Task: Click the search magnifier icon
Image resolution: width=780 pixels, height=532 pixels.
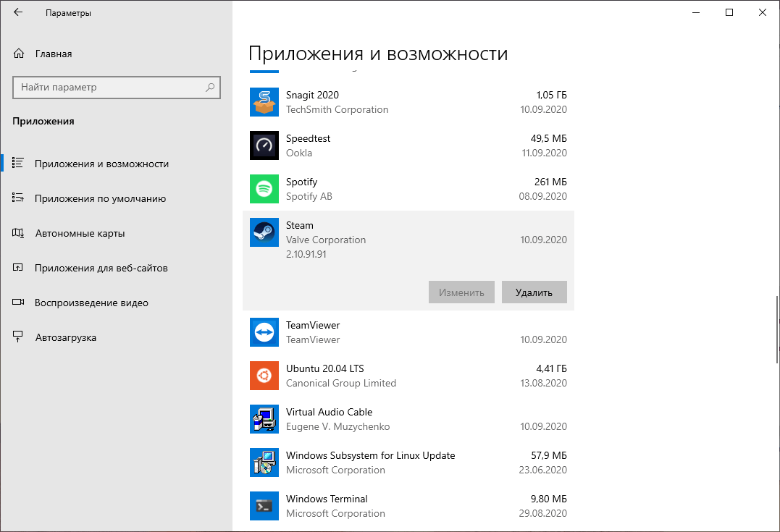Action: [210, 87]
